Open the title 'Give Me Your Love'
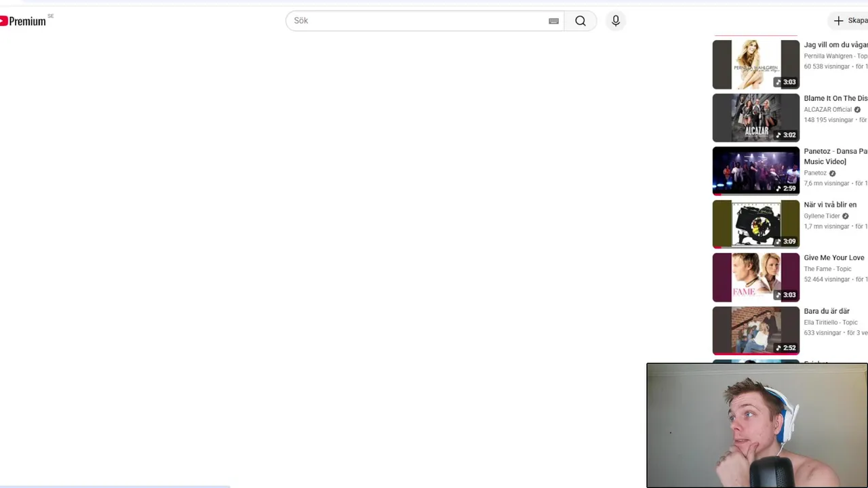This screenshot has width=868, height=488. click(x=834, y=258)
